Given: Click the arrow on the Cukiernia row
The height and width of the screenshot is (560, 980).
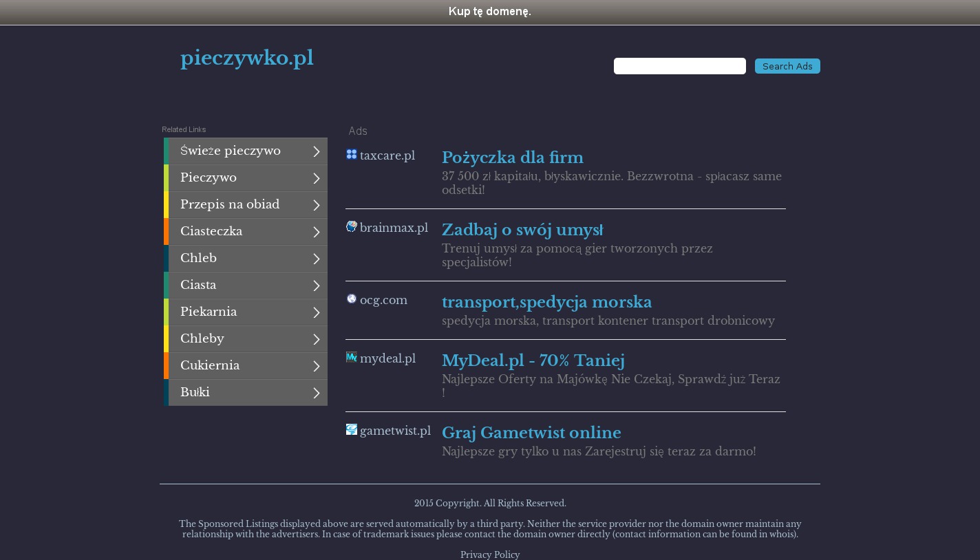Looking at the screenshot, I should [x=316, y=366].
